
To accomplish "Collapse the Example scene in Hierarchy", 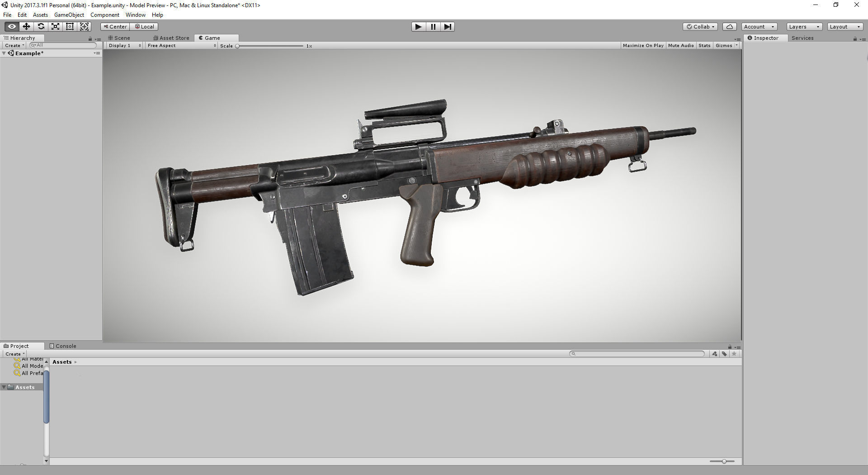I will (4, 53).
